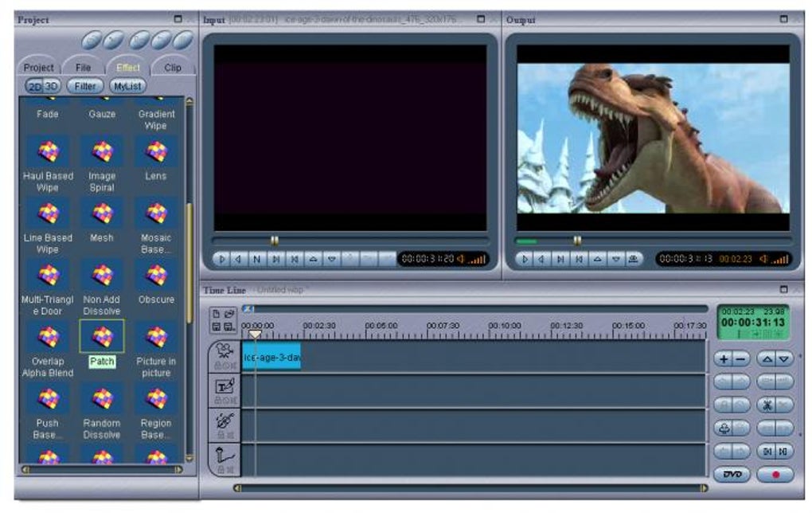Viewport: 812px width, 513px height.
Task: Set mark-out on the Input monitor
Action: [x=332, y=259]
